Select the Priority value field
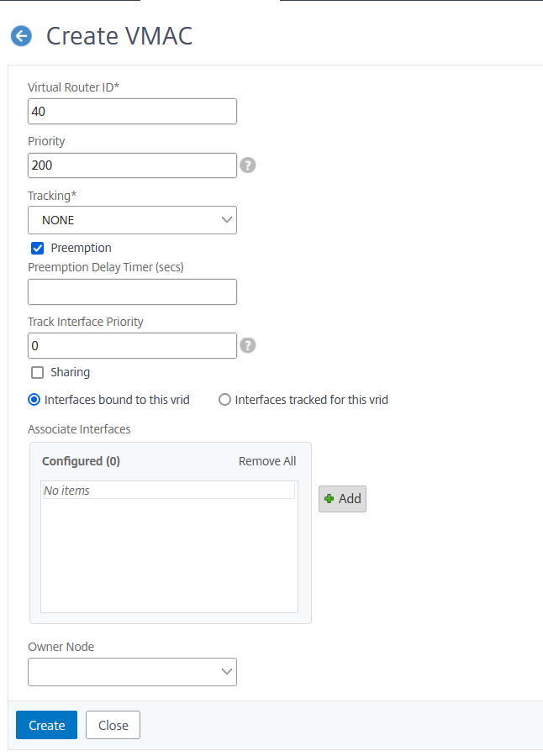The image size is (543, 756). [132, 165]
